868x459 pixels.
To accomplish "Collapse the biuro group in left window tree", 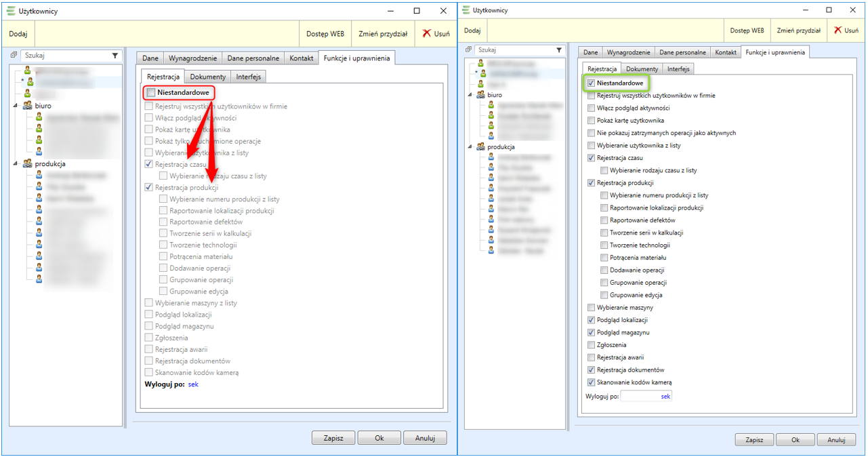I will click(16, 106).
